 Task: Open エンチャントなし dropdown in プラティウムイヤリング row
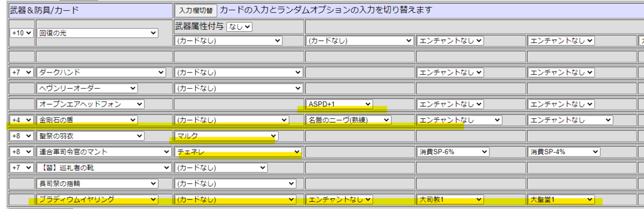click(339, 199)
